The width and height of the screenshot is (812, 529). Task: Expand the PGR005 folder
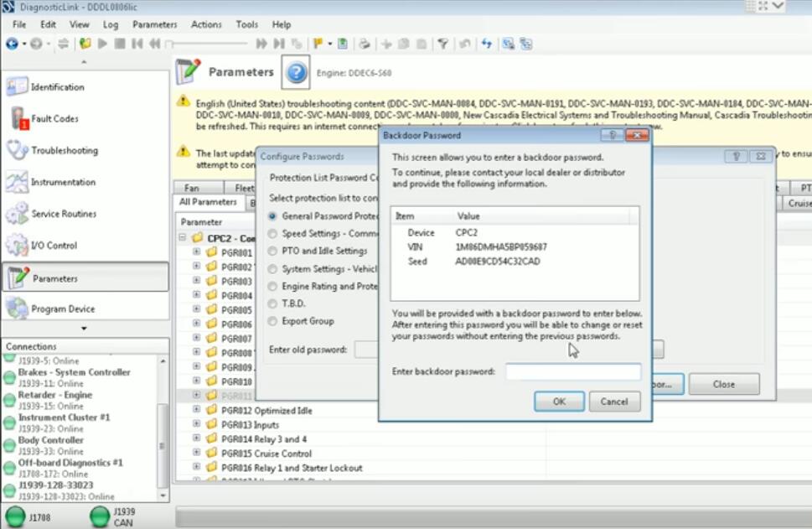click(x=197, y=309)
